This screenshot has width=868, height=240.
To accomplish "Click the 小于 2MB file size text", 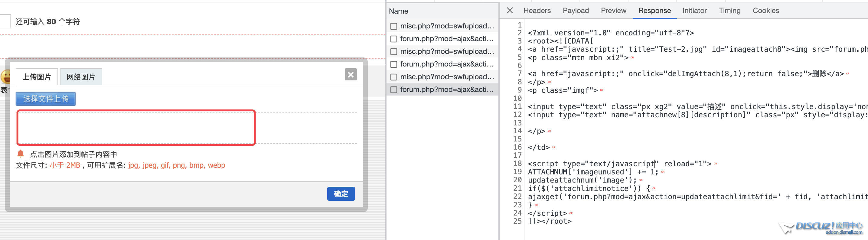I will (x=65, y=165).
